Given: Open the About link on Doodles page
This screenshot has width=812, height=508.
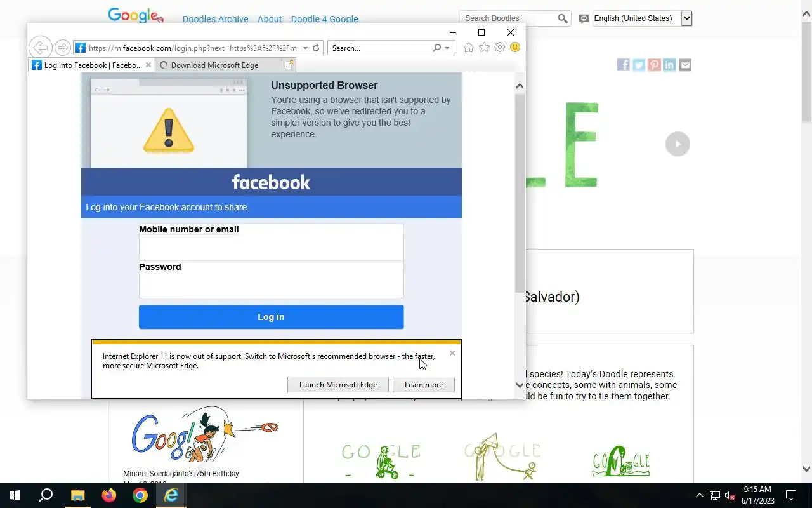Looking at the screenshot, I should [270, 19].
